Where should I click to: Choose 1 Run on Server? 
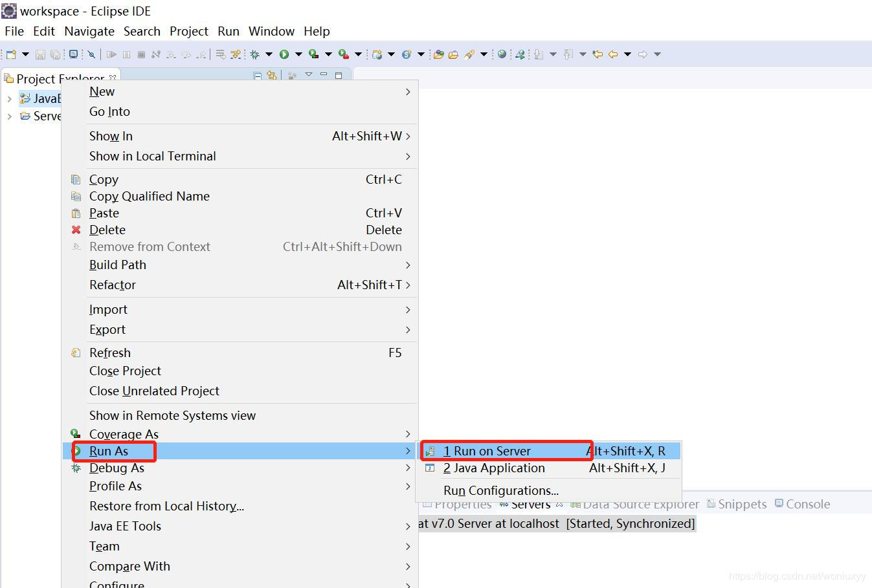[549, 451]
